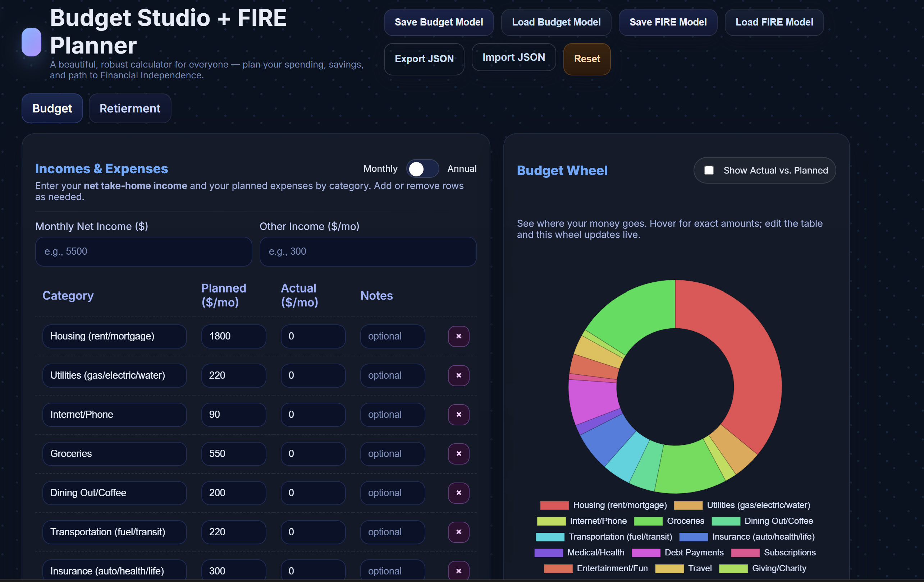
Task: Remove the Insurance (auto/health/life) row
Action: 458,571
